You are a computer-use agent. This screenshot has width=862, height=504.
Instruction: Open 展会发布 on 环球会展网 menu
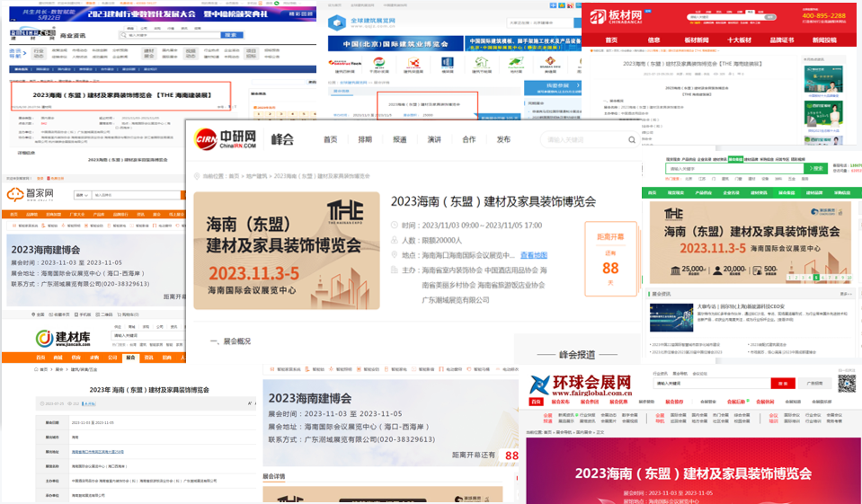click(x=560, y=402)
